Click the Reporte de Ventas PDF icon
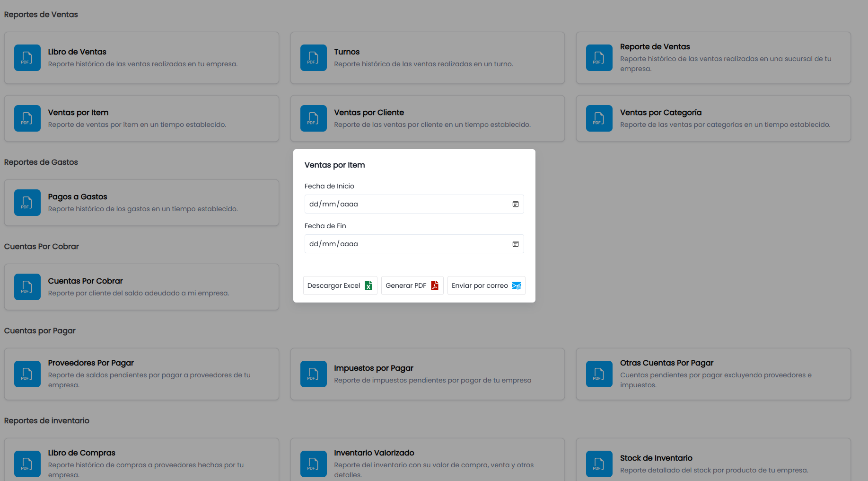This screenshot has height=481, width=868. point(599,58)
